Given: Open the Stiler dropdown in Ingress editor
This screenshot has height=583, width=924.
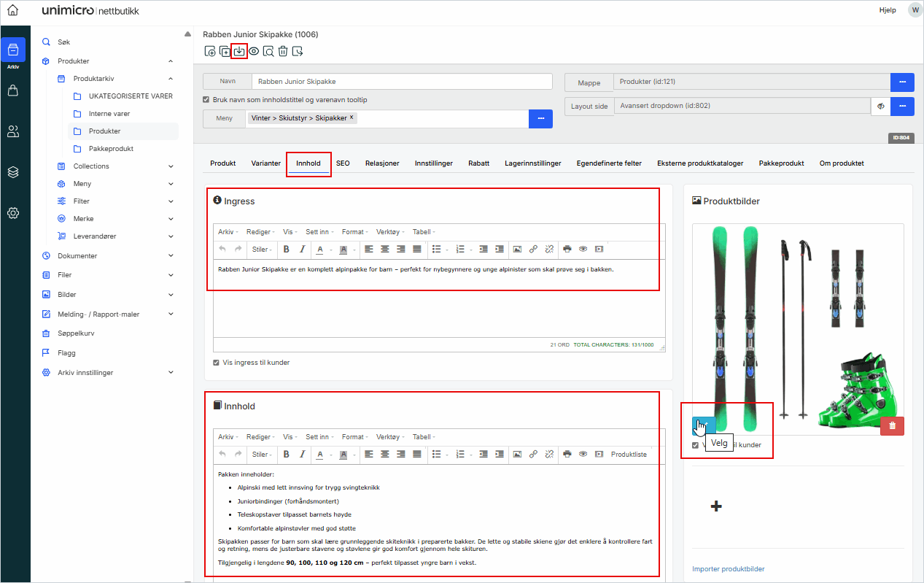Looking at the screenshot, I should pos(262,250).
